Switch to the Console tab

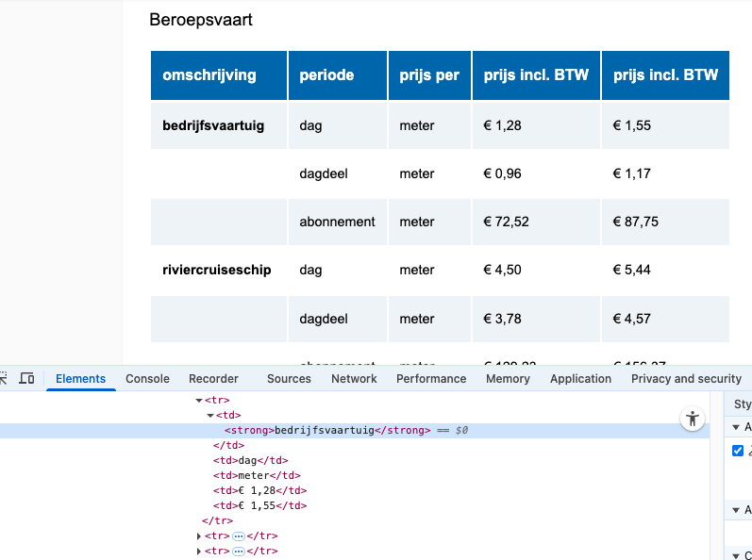147,378
